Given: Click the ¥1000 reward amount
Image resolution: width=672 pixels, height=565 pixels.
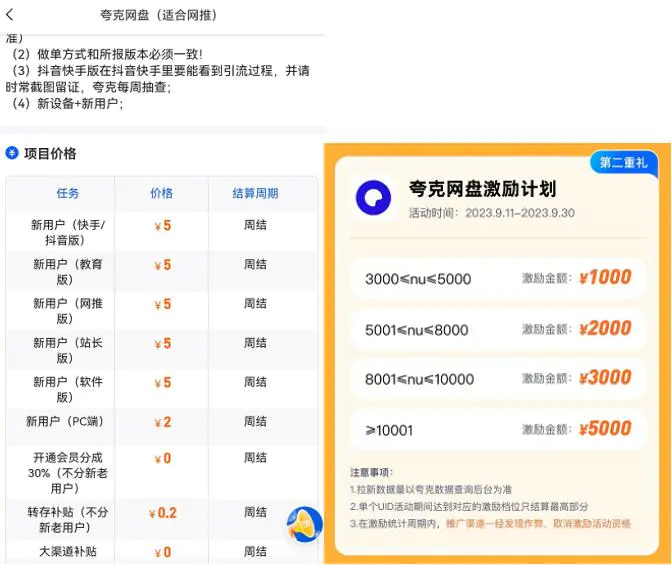Looking at the screenshot, I should [x=605, y=277].
